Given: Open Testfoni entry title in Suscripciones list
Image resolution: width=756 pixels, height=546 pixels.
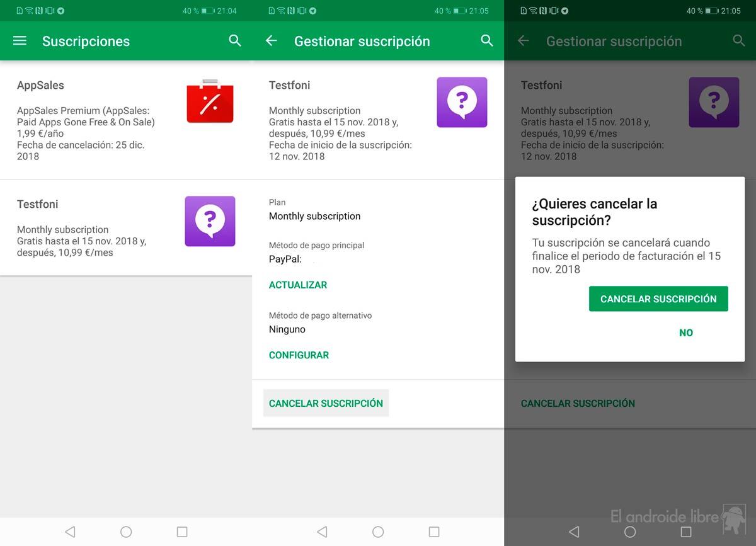Looking at the screenshot, I should click(38, 204).
